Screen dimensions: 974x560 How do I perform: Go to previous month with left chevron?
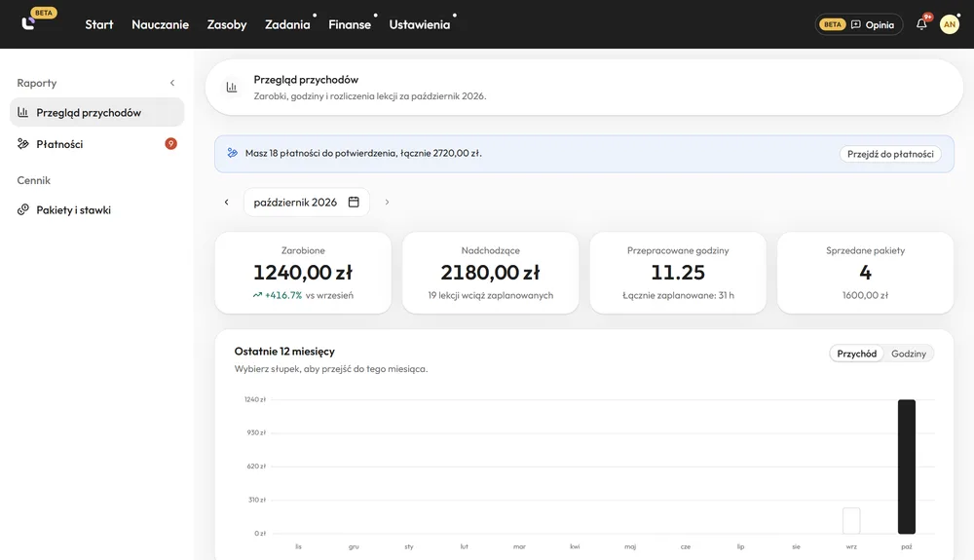(x=227, y=202)
